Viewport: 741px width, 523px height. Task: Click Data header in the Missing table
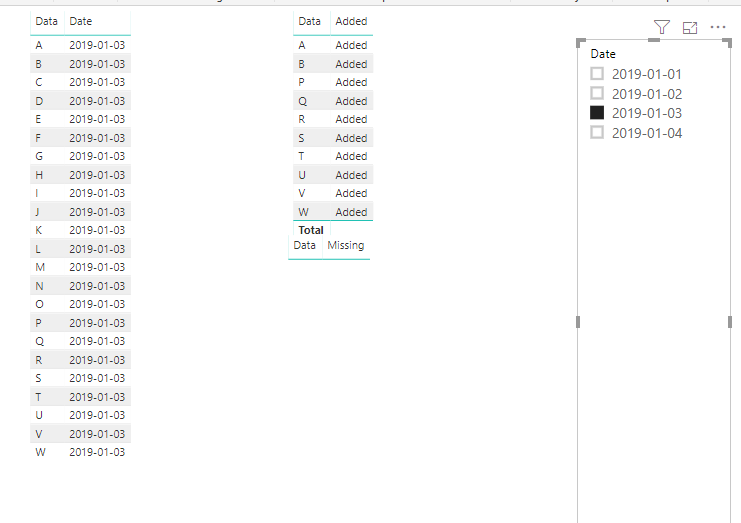[x=304, y=245]
